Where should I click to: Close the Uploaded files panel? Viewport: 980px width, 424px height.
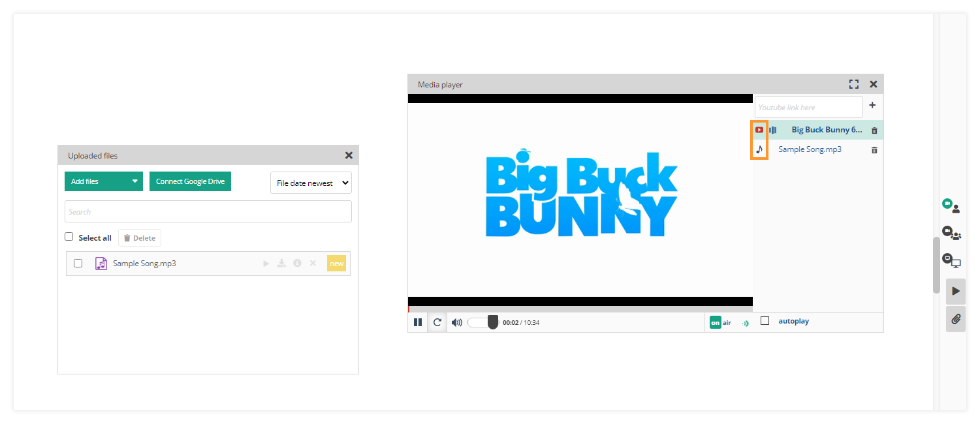click(349, 155)
